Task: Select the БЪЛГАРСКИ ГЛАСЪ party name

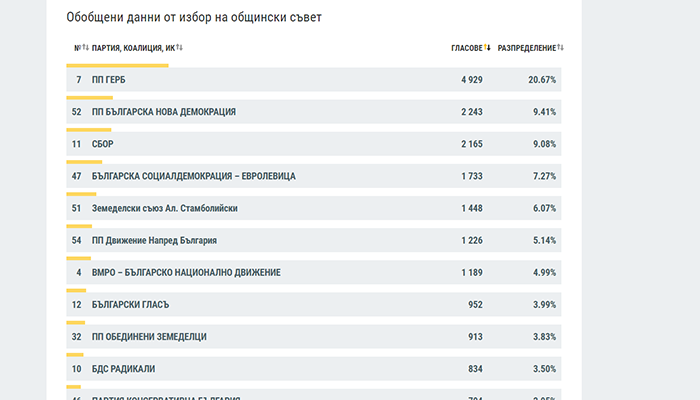Action: pyautogui.click(x=130, y=305)
